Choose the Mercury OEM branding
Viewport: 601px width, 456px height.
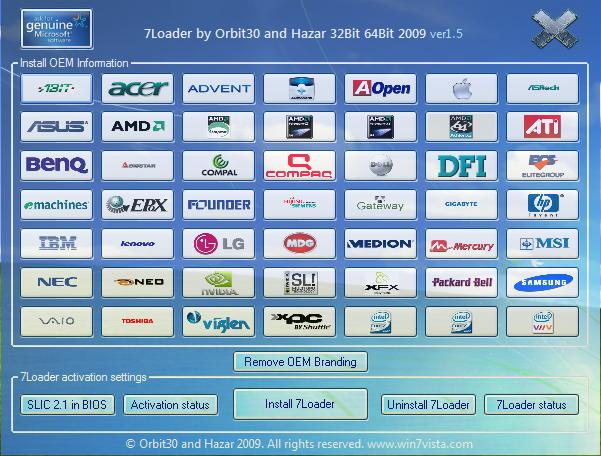461,244
